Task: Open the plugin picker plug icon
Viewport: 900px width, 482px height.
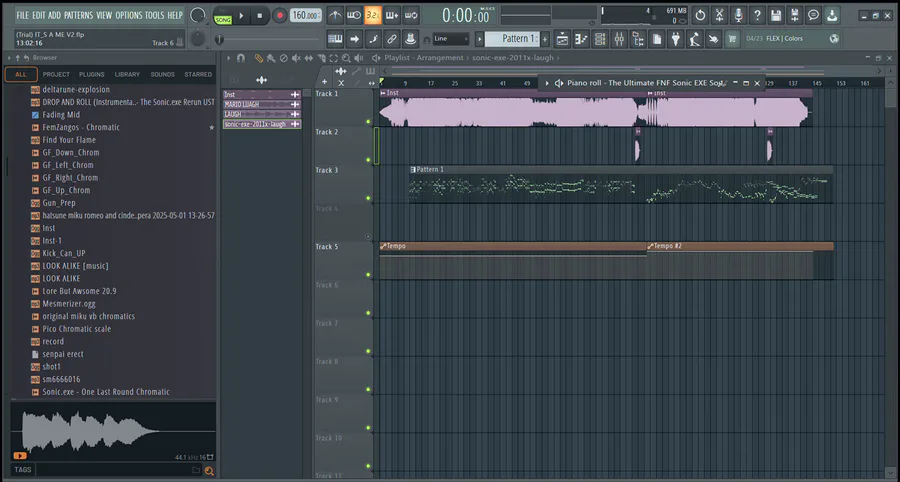Action: [x=676, y=39]
